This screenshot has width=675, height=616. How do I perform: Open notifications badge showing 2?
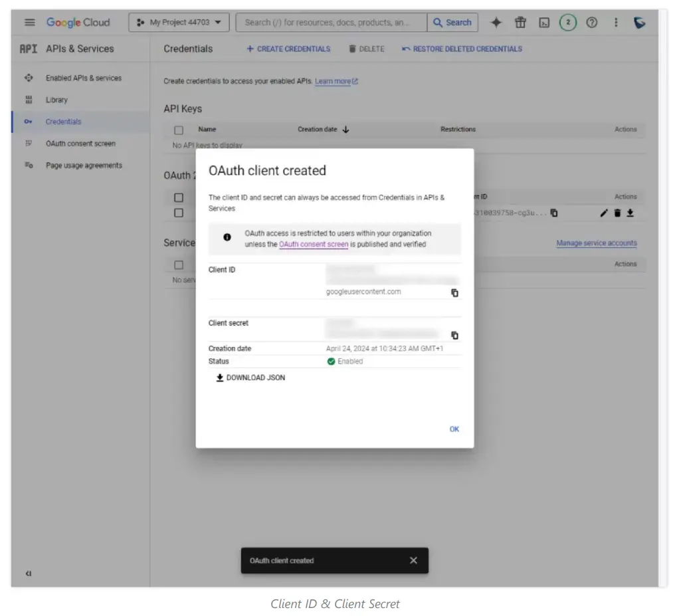(x=568, y=23)
